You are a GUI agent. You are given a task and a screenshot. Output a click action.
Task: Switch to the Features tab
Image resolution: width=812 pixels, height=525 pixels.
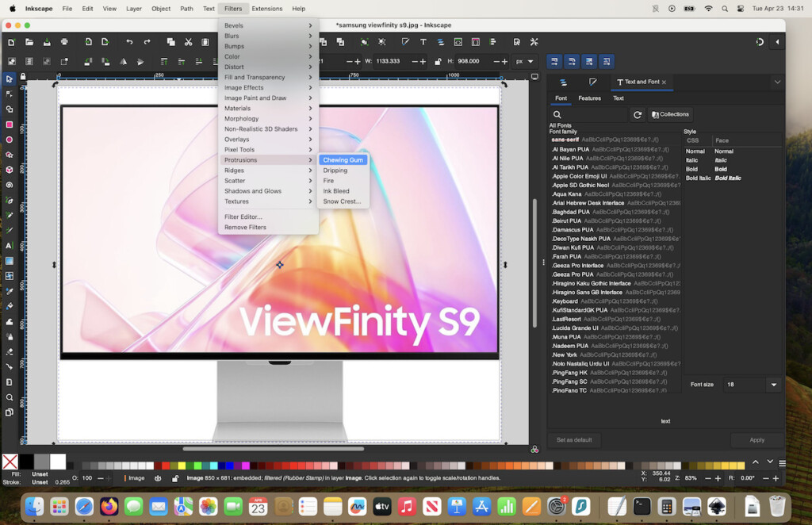[x=589, y=98]
